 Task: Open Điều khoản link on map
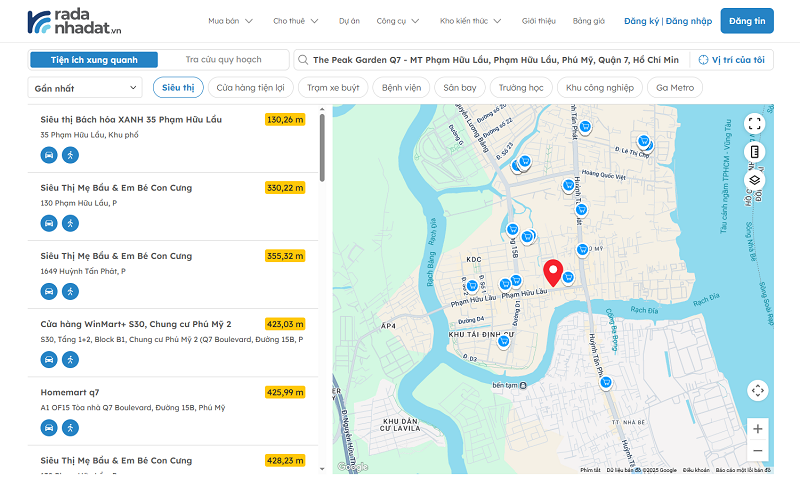tap(696, 470)
